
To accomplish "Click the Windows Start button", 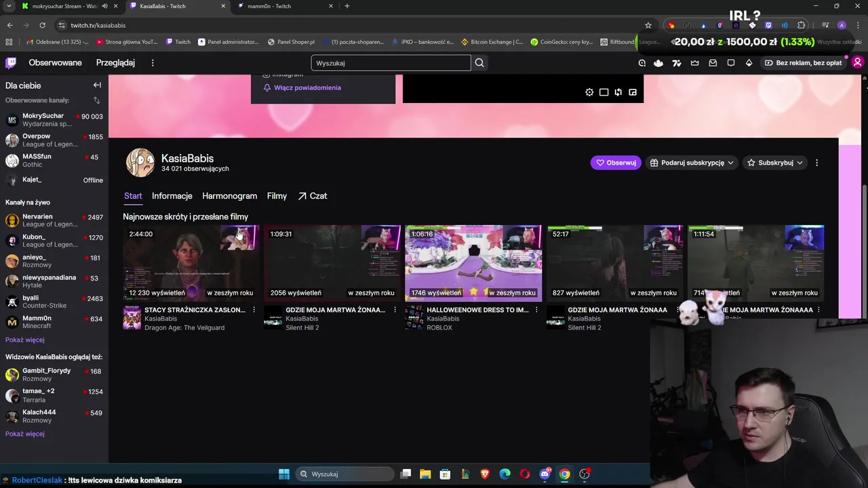I will 284,474.
